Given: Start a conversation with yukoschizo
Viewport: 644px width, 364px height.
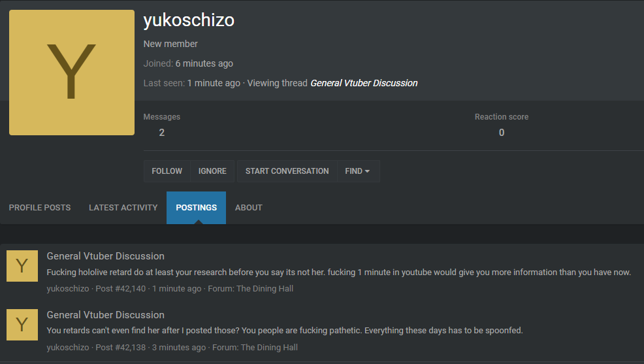Looking at the screenshot, I should tap(287, 171).
